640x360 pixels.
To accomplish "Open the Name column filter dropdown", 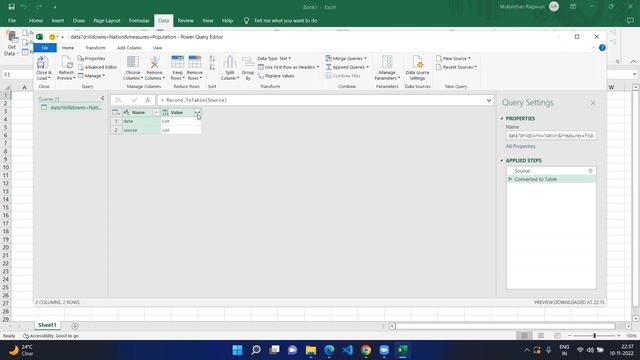I will 156,112.
